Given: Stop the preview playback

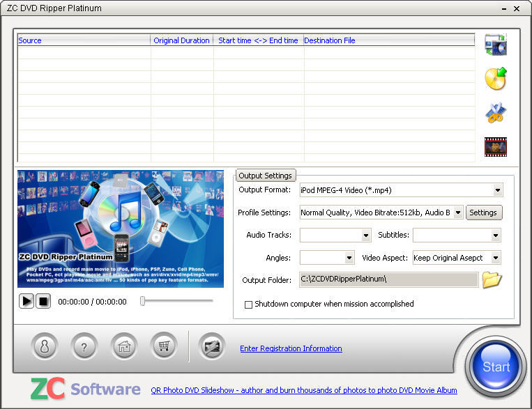Looking at the screenshot, I should [x=43, y=301].
